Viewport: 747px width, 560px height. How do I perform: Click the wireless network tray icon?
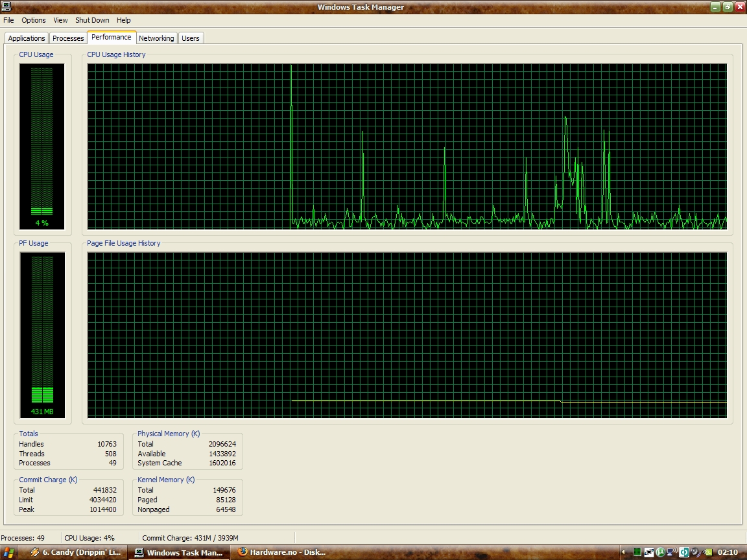click(672, 552)
